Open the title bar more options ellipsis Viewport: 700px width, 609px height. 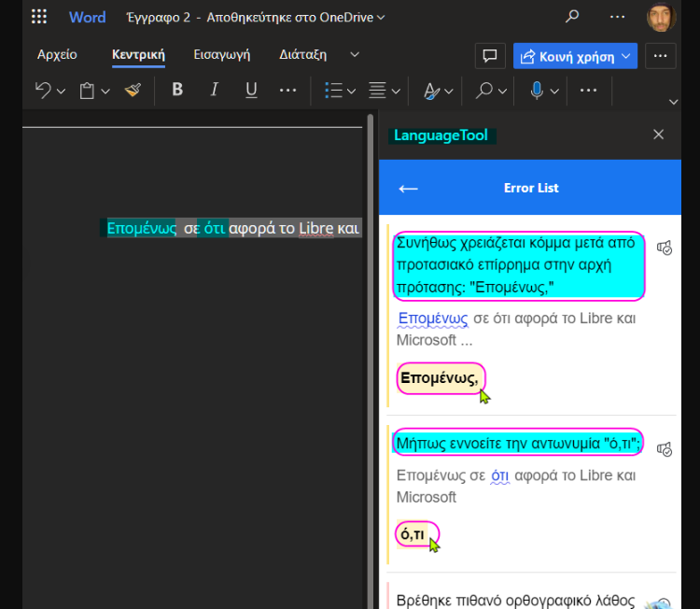coord(618,17)
